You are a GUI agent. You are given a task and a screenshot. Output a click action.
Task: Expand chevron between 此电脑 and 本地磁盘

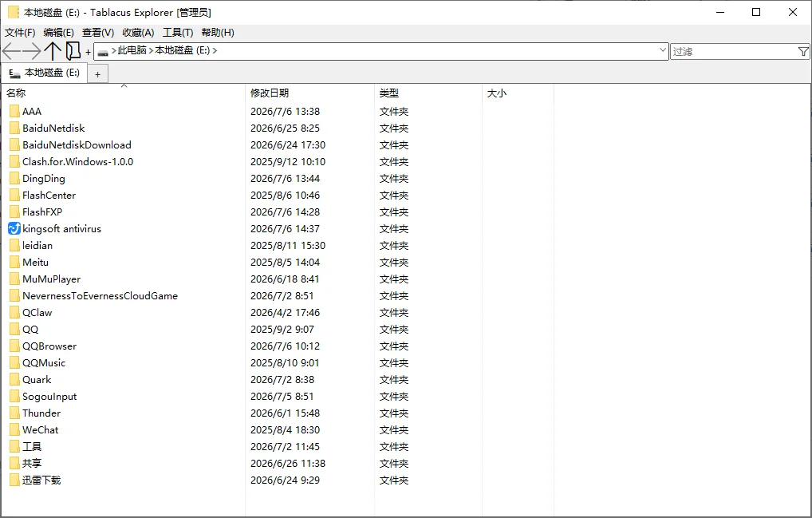[x=152, y=51]
